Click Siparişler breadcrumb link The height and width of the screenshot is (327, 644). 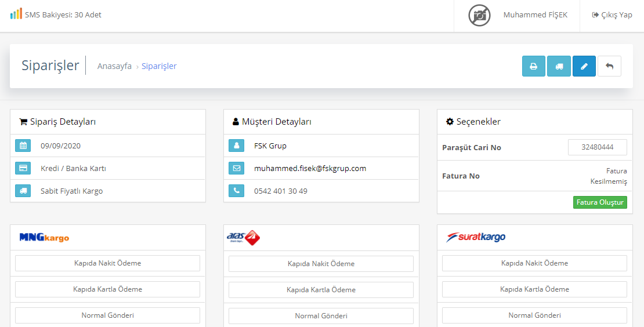159,66
